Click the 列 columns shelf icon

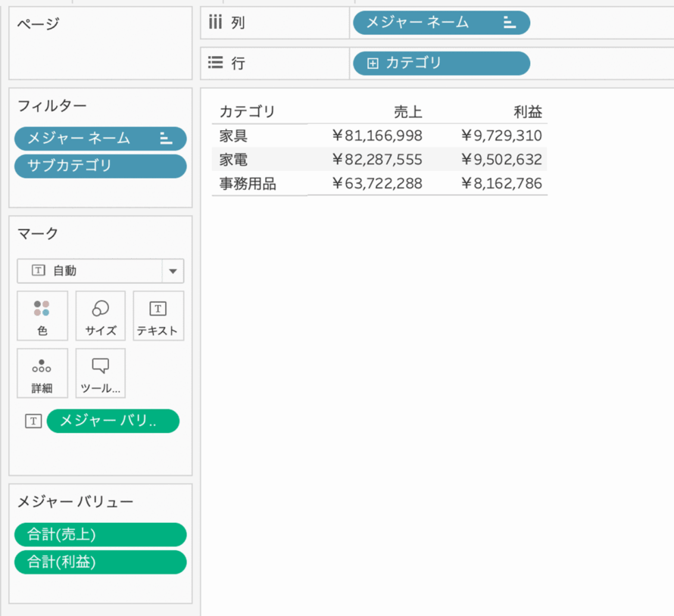[215, 22]
